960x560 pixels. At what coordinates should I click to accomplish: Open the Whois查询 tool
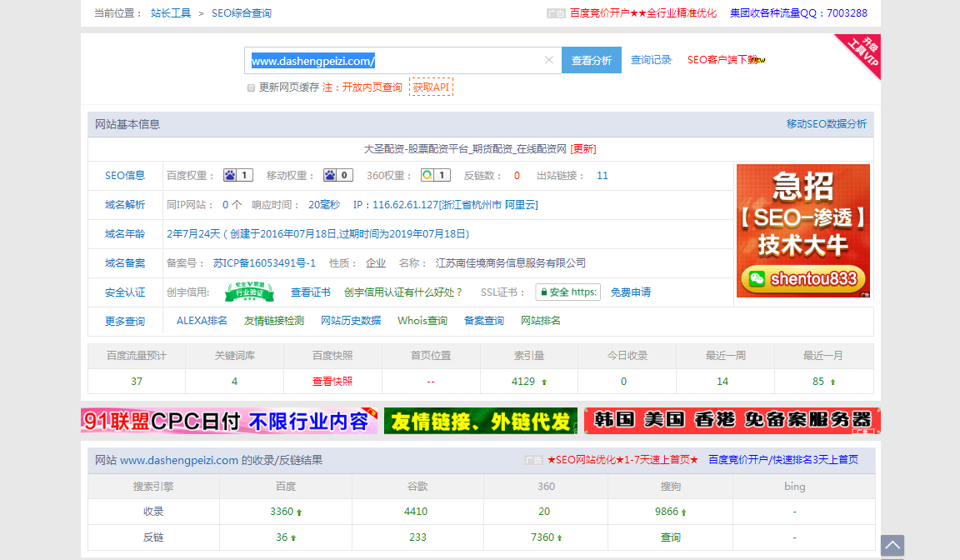click(x=422, y=321)
